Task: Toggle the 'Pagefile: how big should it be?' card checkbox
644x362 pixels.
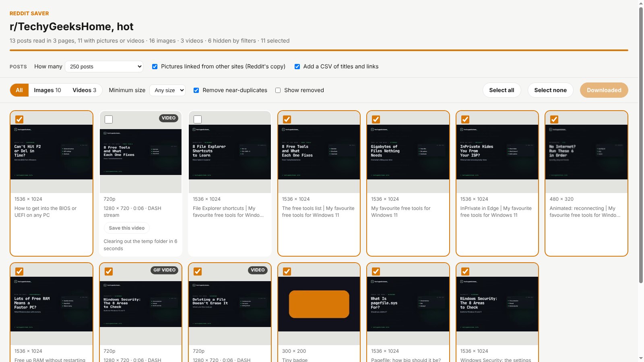Action: (376, 271)
